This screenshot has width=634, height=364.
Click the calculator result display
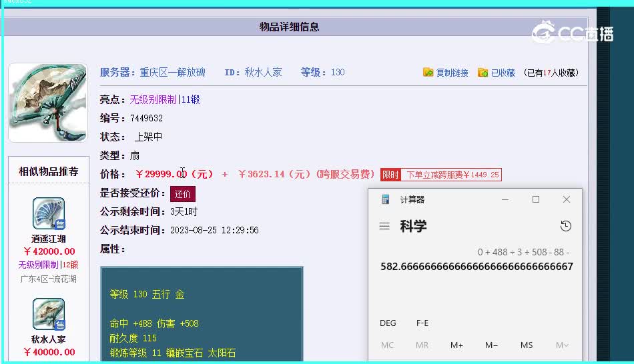point(477,267)
